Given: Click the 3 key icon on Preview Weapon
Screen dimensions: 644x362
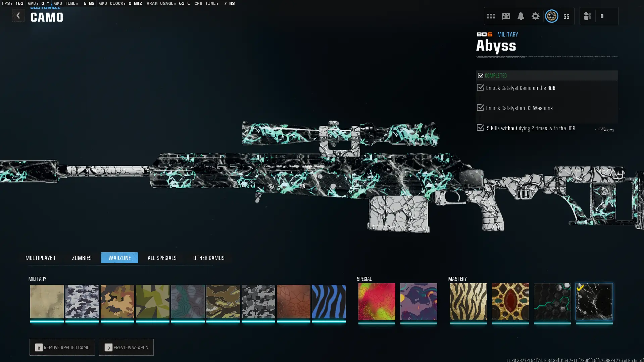Looking at the screenshot, I should point(108,348).
